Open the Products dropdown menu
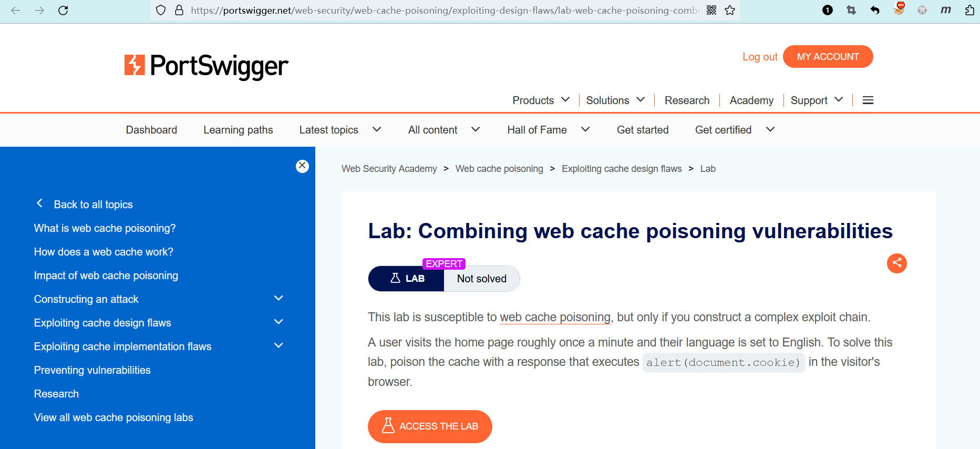The width and height of the screenshot is (980, 449). pos(541,100)
